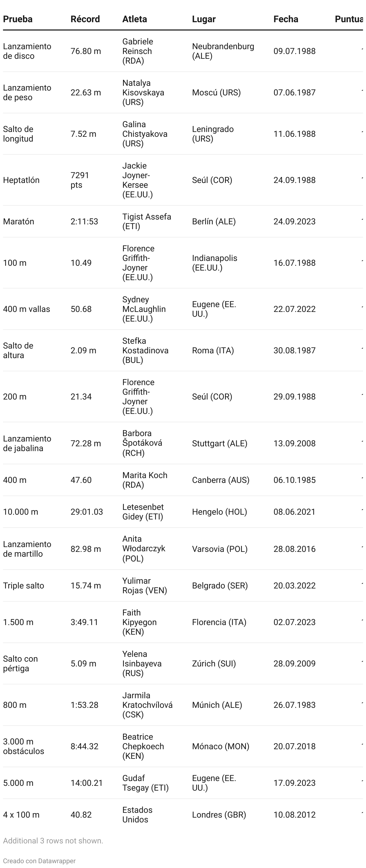Sort by the Fecha column header
Viewport: 366px width, 868px height.
tap(286, 19)
